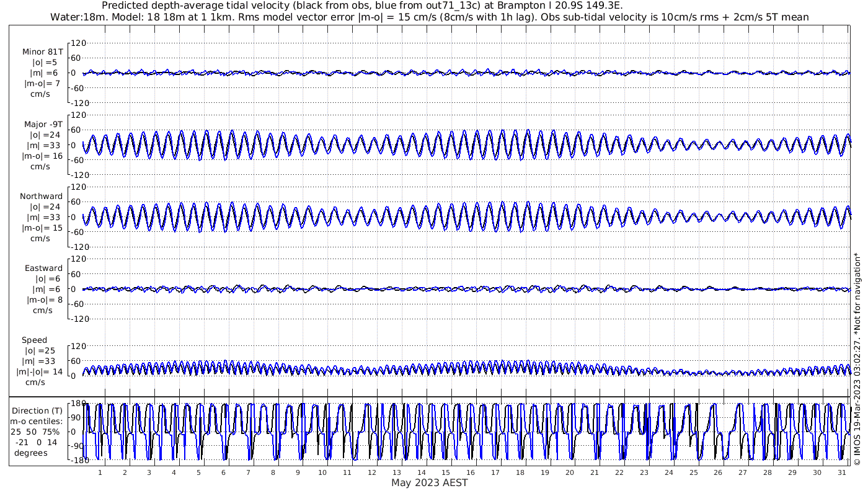
Task: Click the 'Speed' panel label
Action: [x=34, y=340]
